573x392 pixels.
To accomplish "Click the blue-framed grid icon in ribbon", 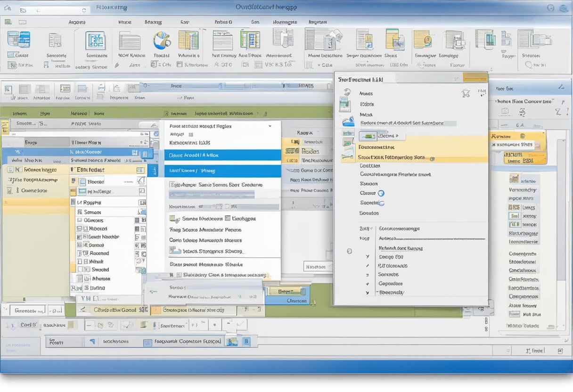I will pyautogui.click(x=95, y=41).
